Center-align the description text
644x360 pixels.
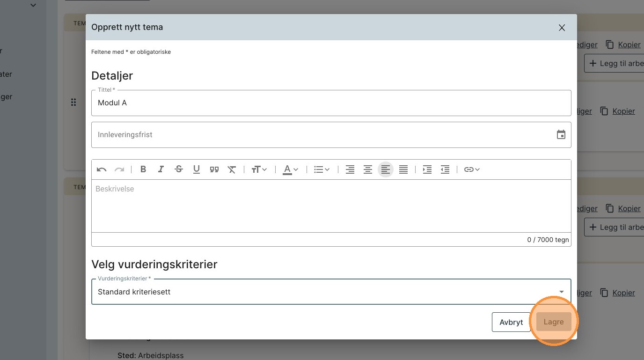pyautogui.click(x=368, y=169)
